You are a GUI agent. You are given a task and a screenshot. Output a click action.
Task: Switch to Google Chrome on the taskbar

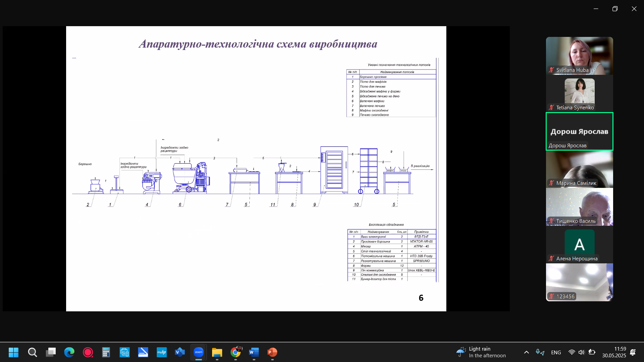click(236, 352)
